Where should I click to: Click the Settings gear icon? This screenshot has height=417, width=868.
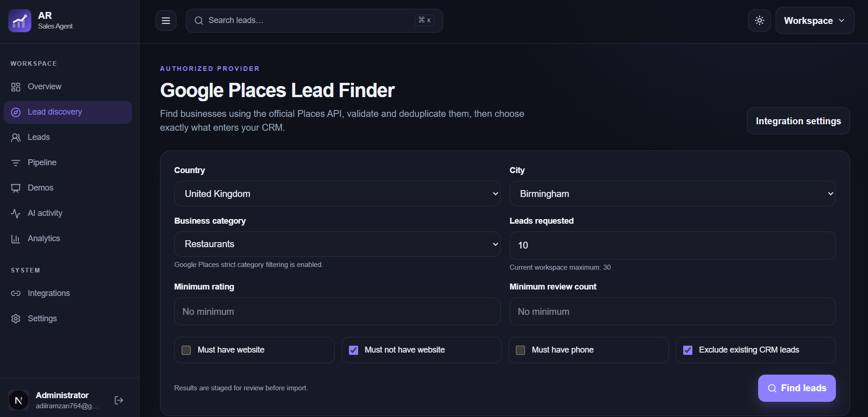(x=16, y=319)
